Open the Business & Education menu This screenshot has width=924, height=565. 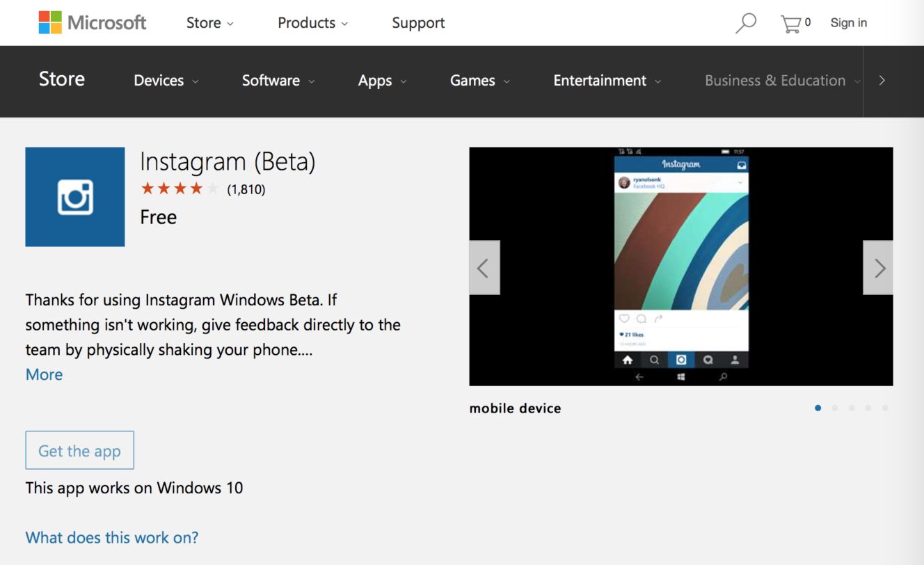[x=783, y=81]
